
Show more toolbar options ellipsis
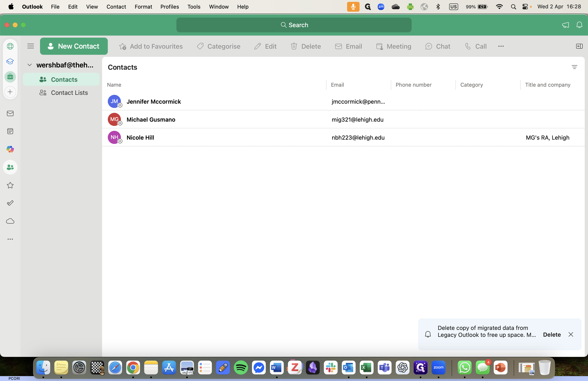[x=501, y=46]
